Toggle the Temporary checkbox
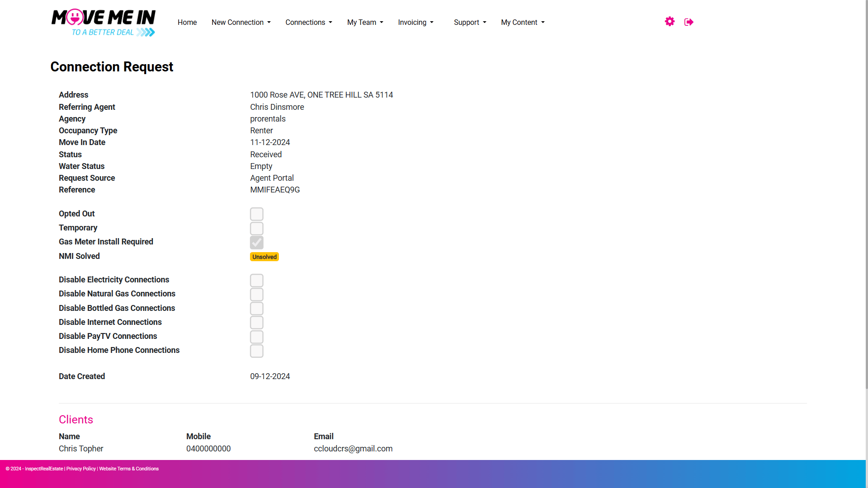The height and width of the screenshot is (488, 868). (257, 228)
